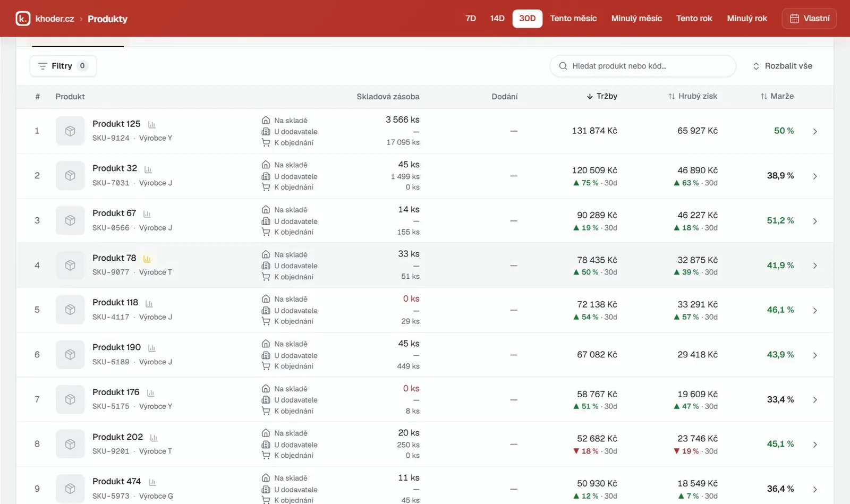Switch to Minulý měsíc period

[x=636, y=19]
